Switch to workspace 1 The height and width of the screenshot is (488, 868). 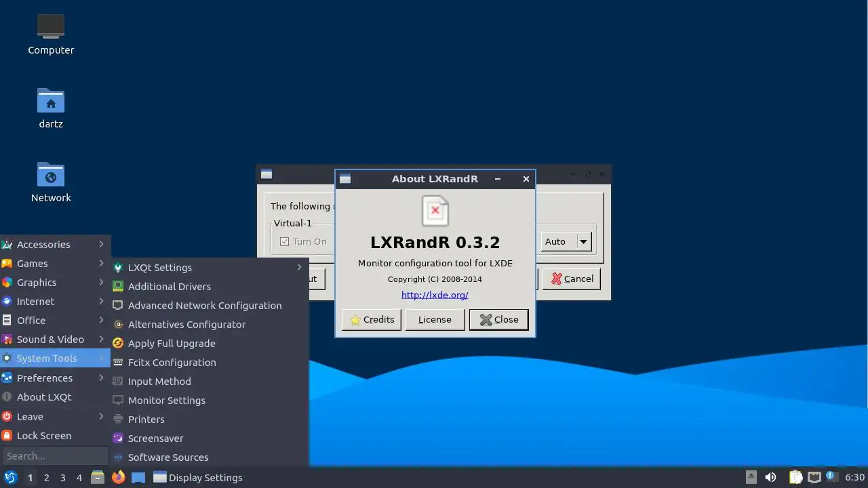30,478
